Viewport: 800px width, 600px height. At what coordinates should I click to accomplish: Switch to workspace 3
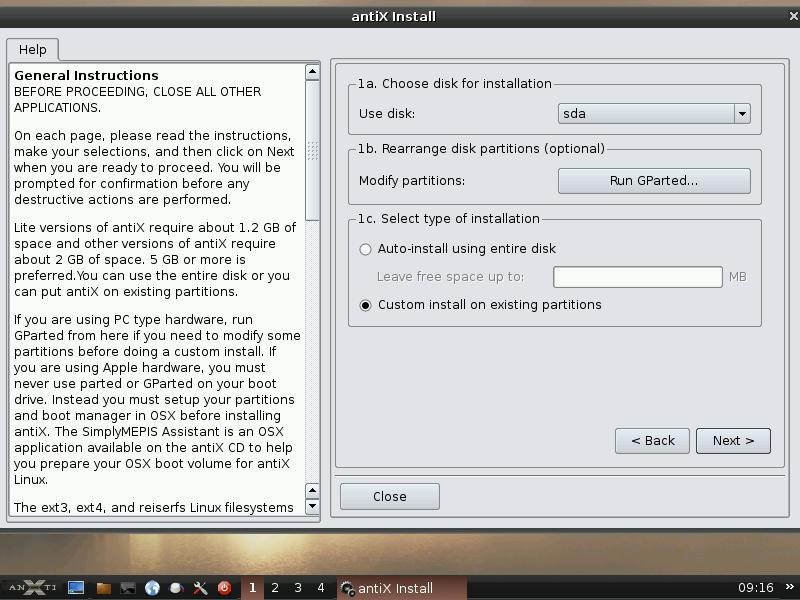point(298,588)
